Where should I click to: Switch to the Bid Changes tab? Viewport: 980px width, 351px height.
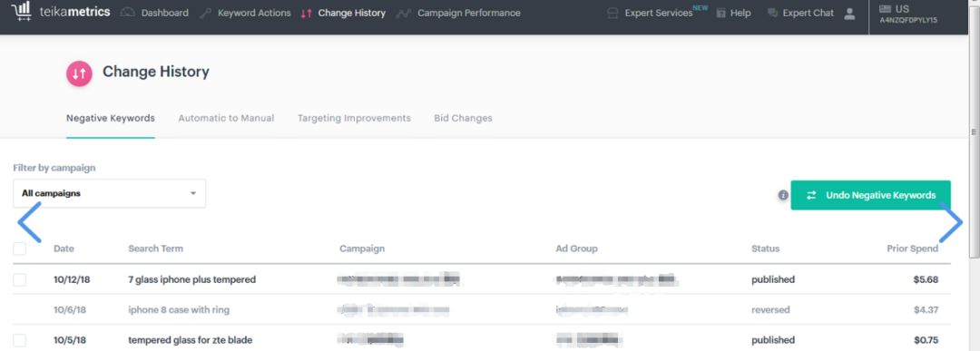pos(463,118)
